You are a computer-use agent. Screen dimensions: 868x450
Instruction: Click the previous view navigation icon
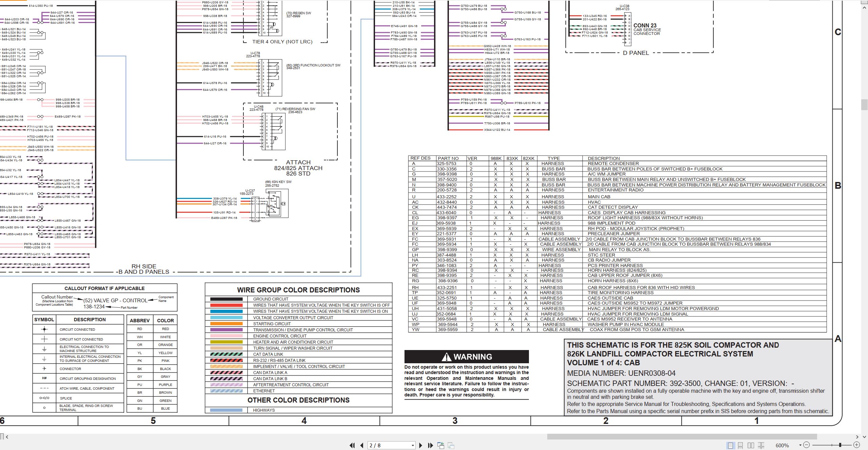coord(441,445)
